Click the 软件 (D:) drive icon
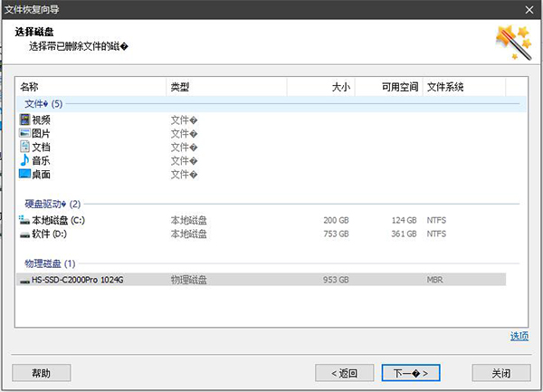543x392 pixels. 24,234
